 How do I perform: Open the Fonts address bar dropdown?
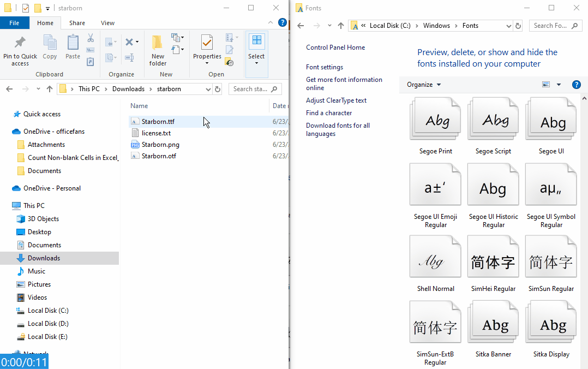508,25
